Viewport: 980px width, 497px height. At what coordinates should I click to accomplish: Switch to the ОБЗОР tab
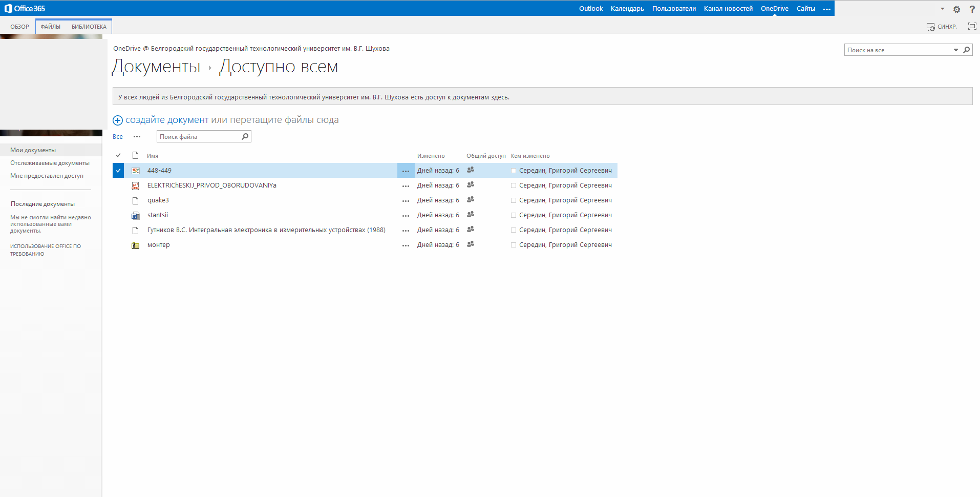click(x=19, y=27)
